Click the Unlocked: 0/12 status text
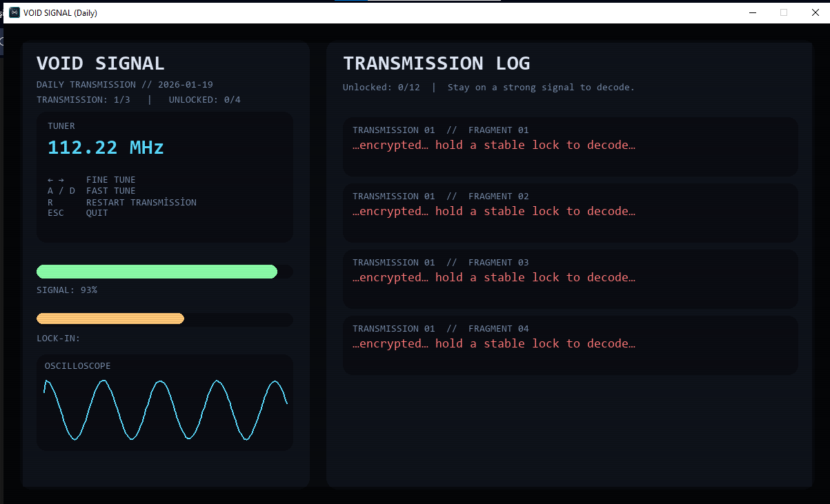Viewport: 830px width, 504px height. (x=381, y=88)
